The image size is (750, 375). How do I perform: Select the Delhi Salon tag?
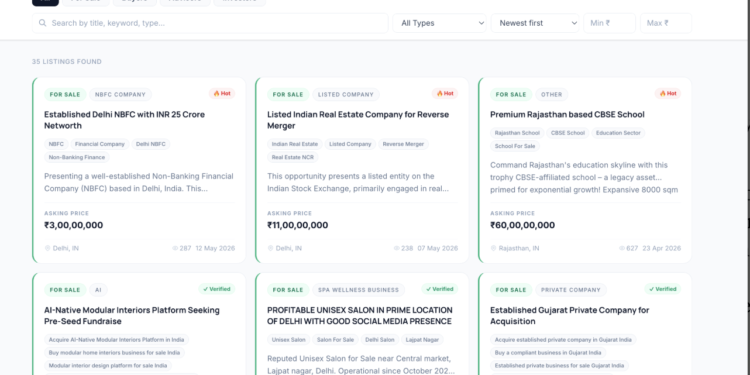point(380,340)
